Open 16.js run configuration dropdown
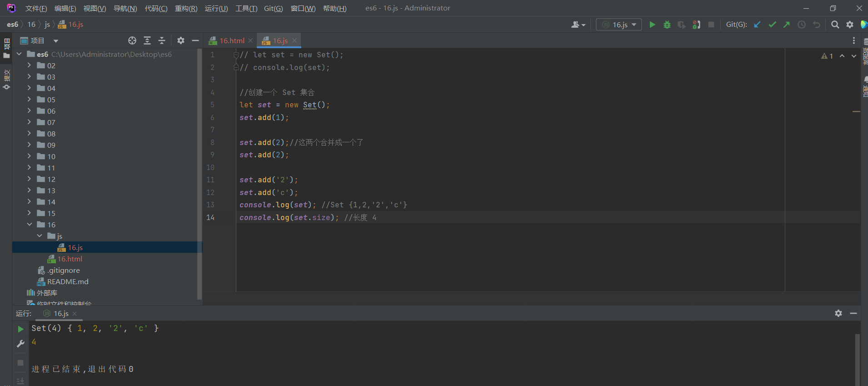868x386 pixels. (619, 25)
